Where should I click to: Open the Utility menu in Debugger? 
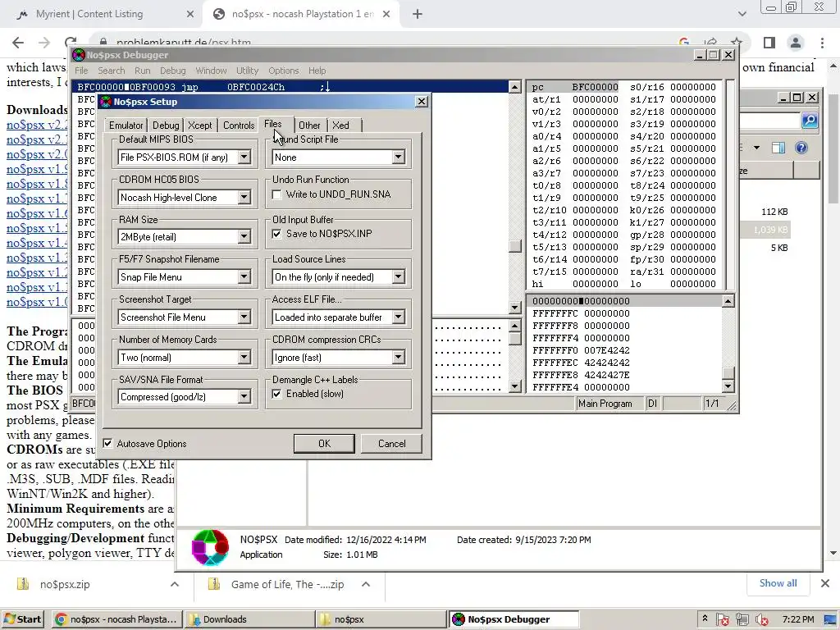coord(247,71)
